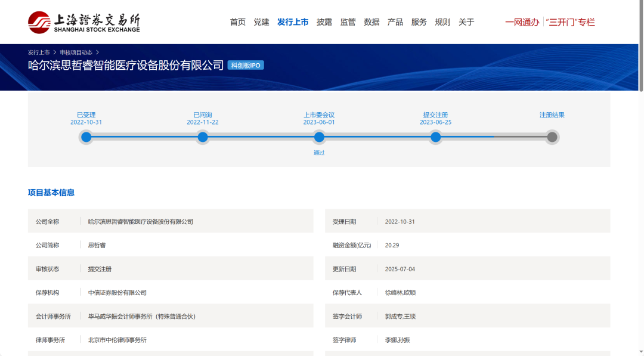Click the 公司全称 field label
644x356 pixels.
tap(48, 222)
